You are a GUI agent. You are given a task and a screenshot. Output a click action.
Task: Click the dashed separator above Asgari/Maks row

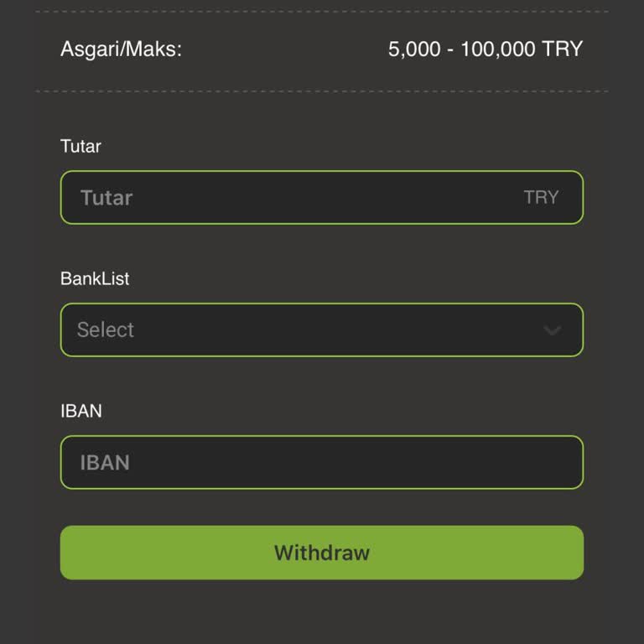(322, 12)
